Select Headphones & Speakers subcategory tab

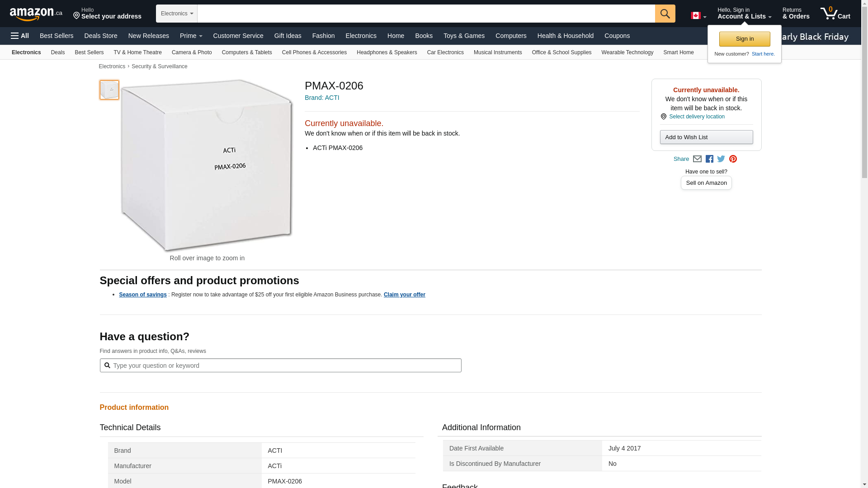pyautogui.click(x=387, y=52)
